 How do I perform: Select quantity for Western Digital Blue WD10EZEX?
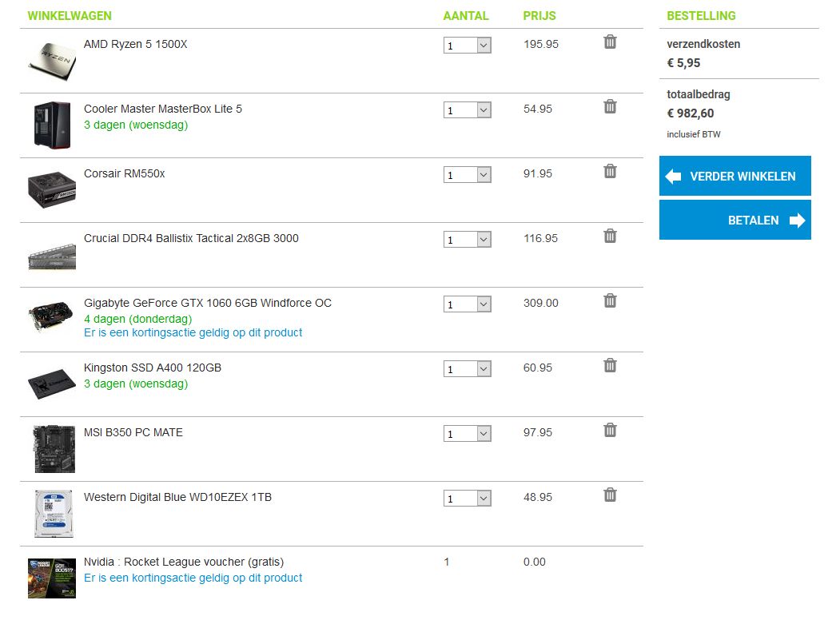(468, 499)
